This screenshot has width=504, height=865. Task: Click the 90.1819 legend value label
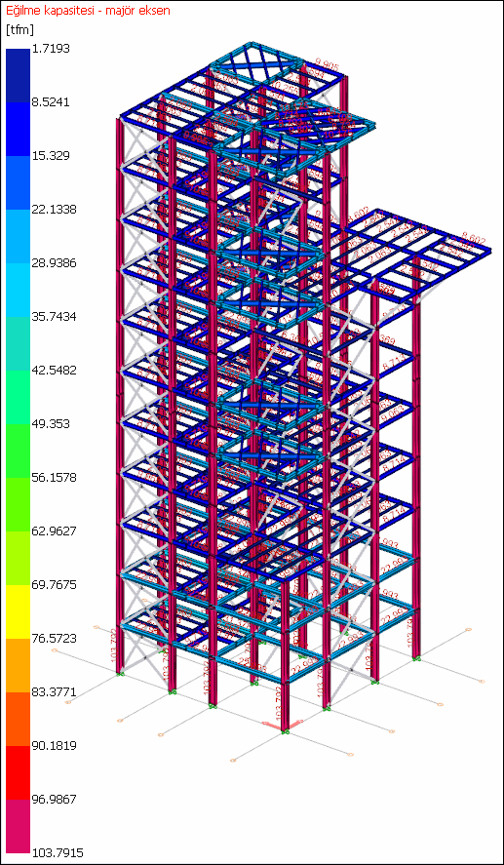[x=54, y=745]
